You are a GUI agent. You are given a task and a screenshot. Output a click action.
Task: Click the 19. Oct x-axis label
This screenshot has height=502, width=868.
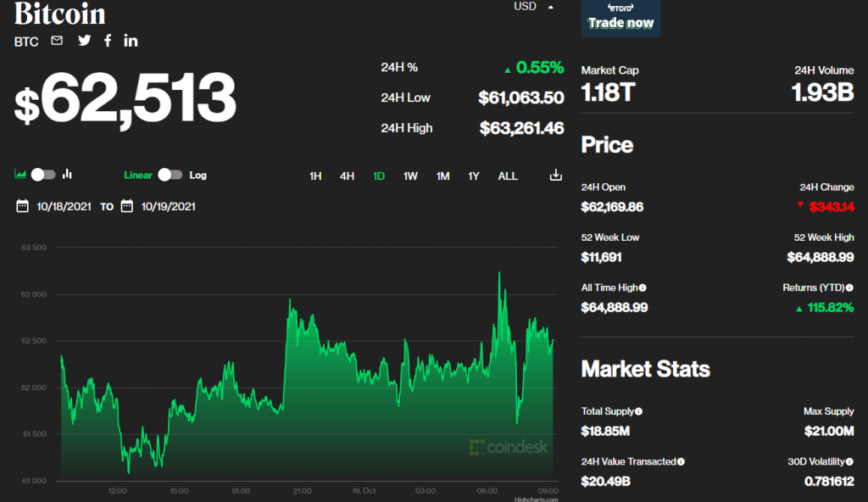364,491
